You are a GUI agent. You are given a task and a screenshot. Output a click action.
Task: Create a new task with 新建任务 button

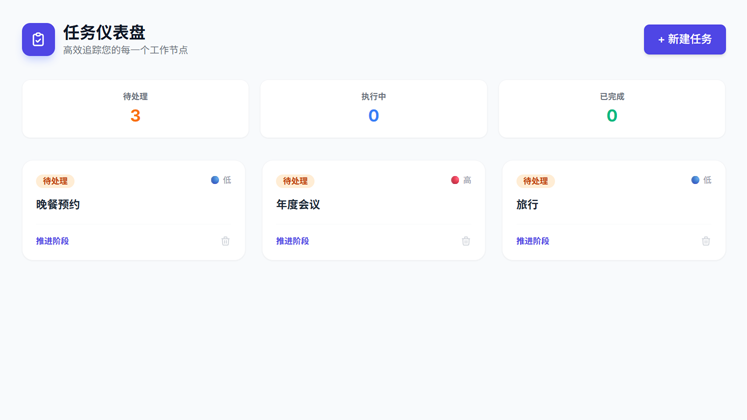coord(684,40)
